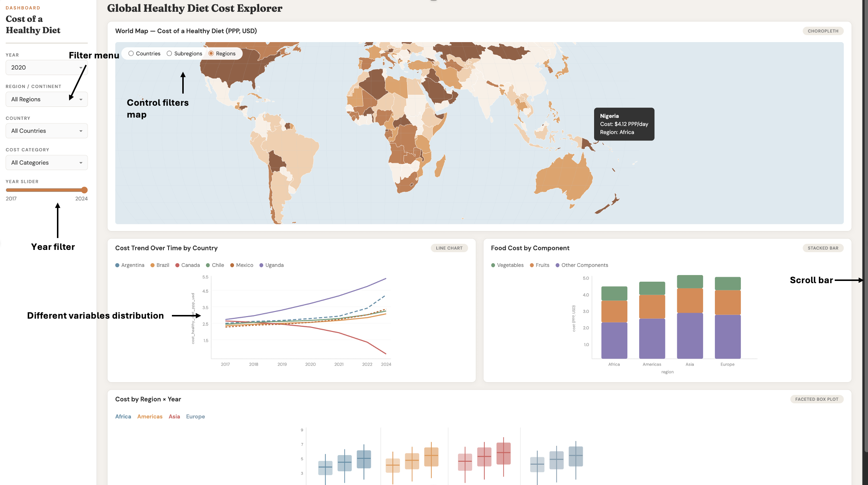Select the Americas facet label

coord(150,417)
